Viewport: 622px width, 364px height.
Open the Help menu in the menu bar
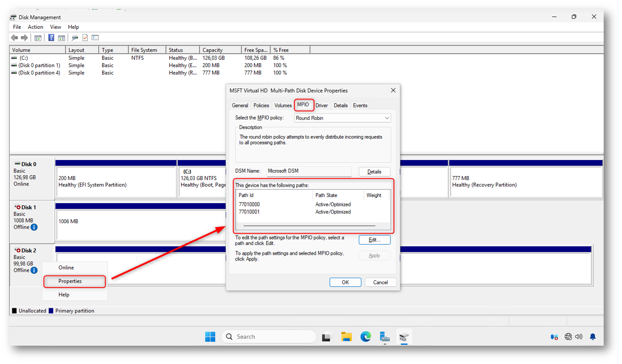pyautogui.click(x=74, y=27)
